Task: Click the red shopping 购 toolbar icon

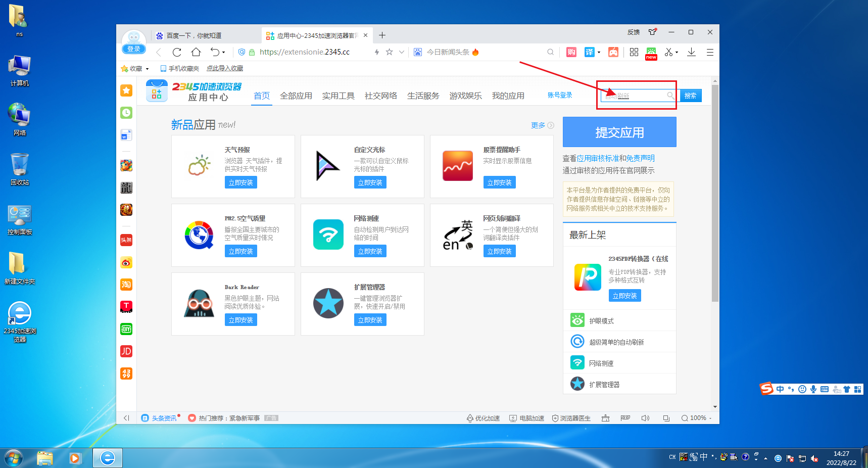Action: [571, 52]
